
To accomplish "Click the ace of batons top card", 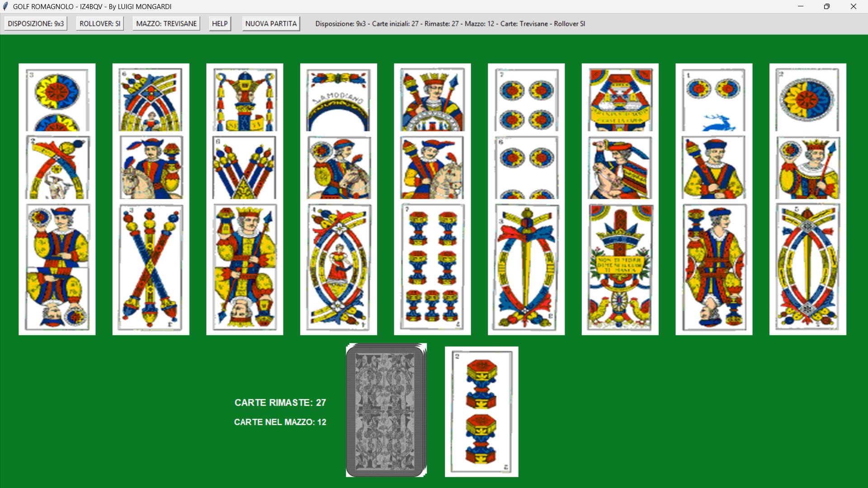I will [245, 98].
